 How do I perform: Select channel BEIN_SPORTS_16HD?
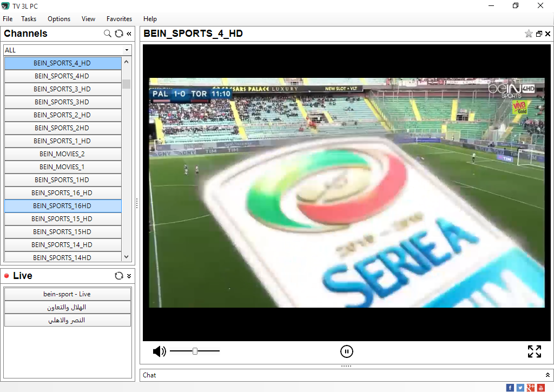[63, 206]
